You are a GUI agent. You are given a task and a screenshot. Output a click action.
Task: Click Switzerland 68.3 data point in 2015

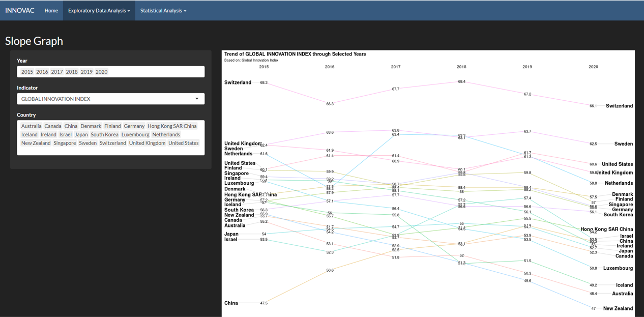(264, 82)
